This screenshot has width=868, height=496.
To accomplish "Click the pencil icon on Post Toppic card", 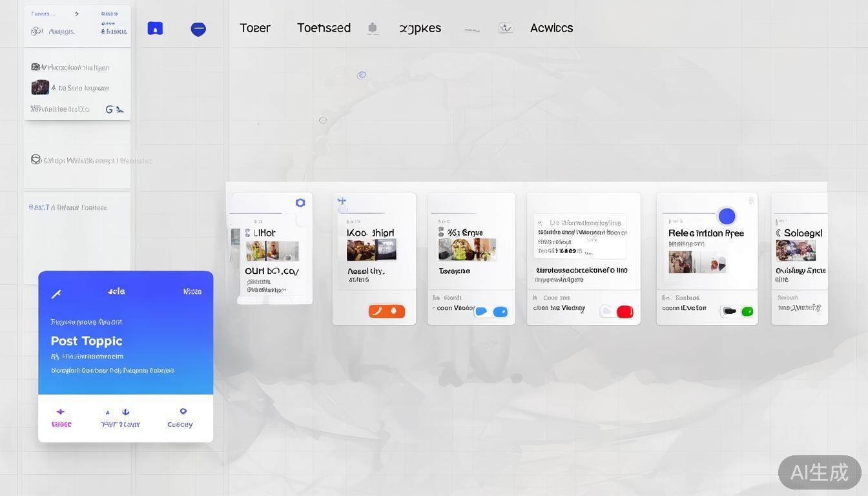I will [56, 294].
